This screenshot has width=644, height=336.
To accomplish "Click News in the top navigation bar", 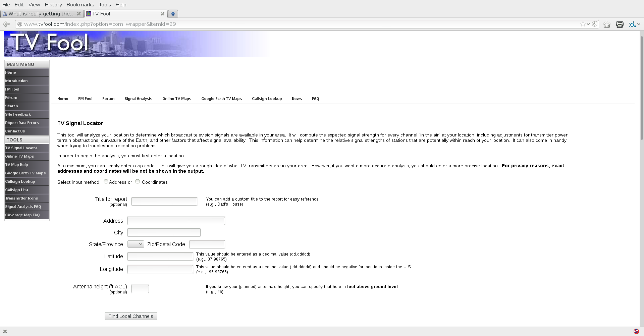I will (x=297, y=99).
